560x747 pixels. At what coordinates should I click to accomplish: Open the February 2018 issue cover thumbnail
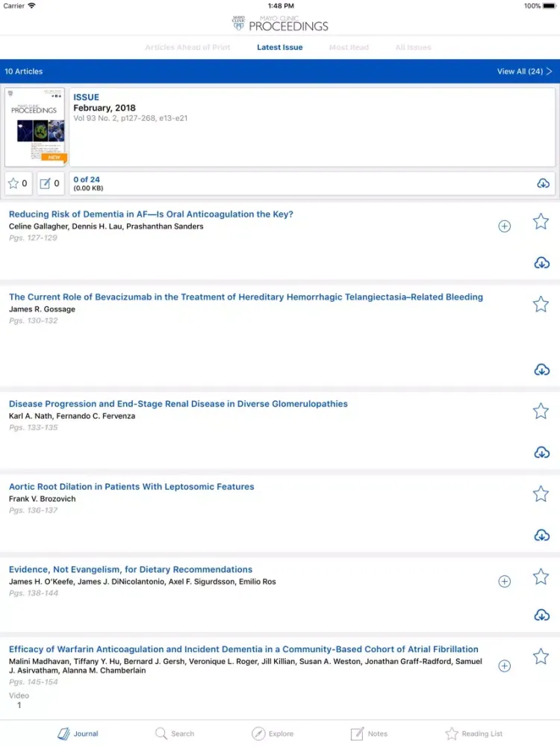point(34,126)
